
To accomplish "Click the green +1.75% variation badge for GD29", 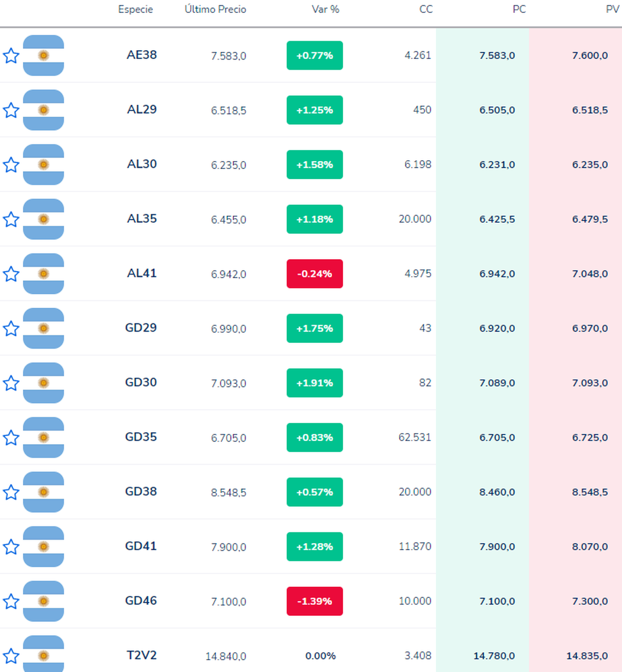I will (x=314, y=328).
